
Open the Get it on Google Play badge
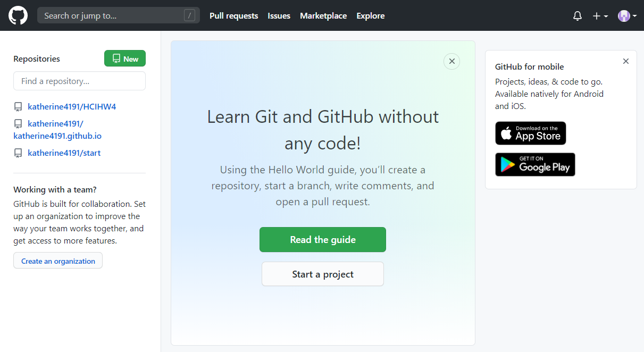tap(535, 164)
